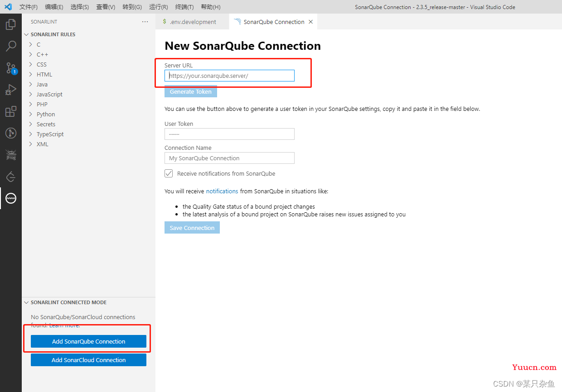Close the SonarQube Connection tab
This screenshot has width=562, height=392.
pyautogui.click(x=310, y=22)
